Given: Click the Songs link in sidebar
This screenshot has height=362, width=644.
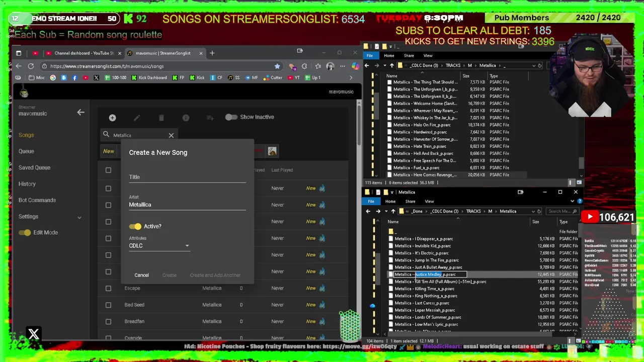Looking at the screenshot, I should 26,135.
